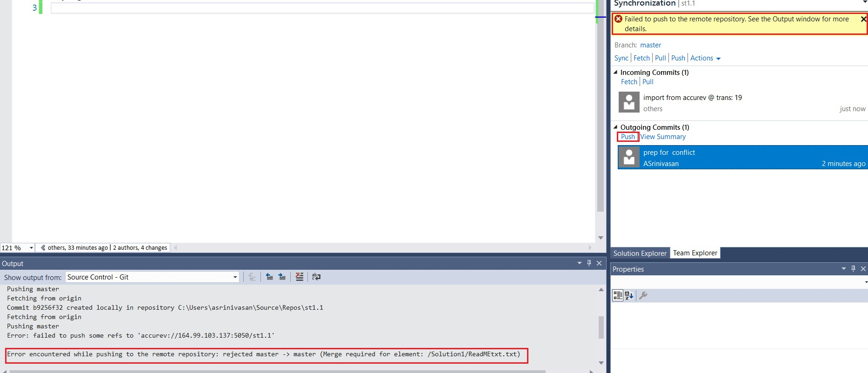The width and height of the screenshot is (868, 373).
Task: Open Property Pages wrench icon
Action: (x=643, y=295)
